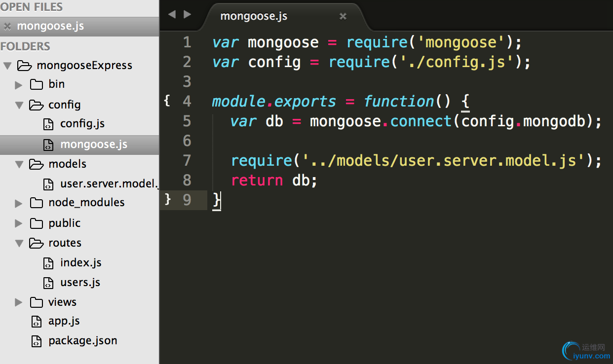Image resolution: width=613 pixels, height=364 pixels.
Task: Click the index.js file icon
Action: click(x=48, y=263)
